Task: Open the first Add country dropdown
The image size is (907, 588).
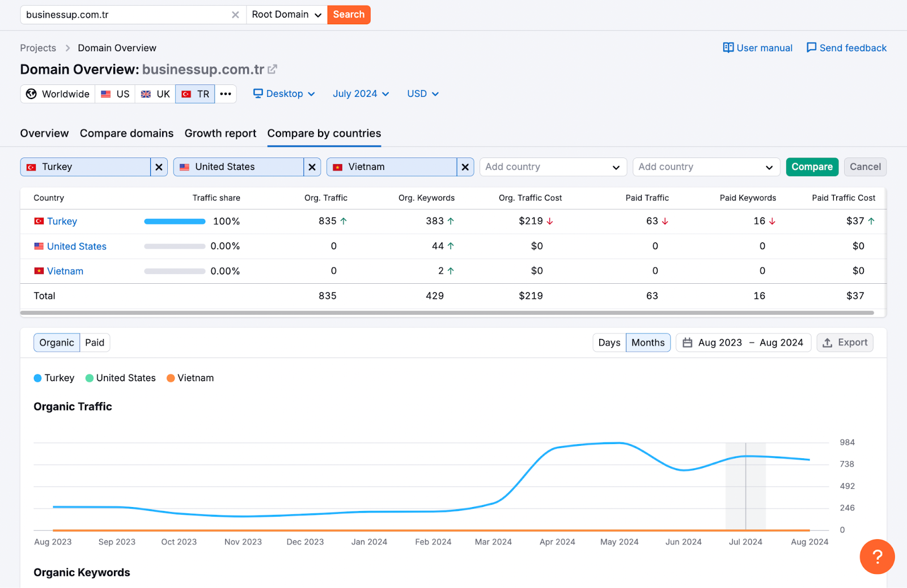Action: click(x=553, y=167)
